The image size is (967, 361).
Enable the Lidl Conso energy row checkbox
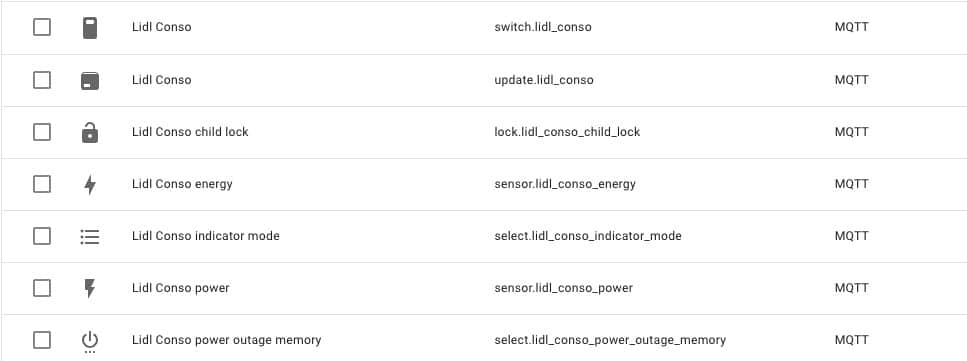pyautogui.click(x=42, y=184)
